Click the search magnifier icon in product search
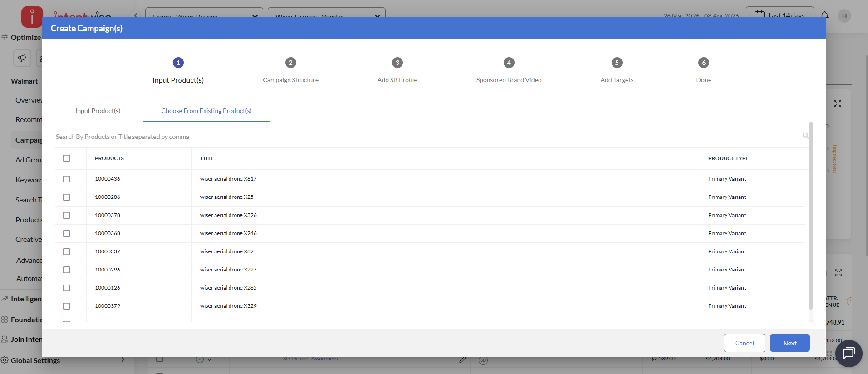The image size is (868, 374). click(x=805, y=136)
